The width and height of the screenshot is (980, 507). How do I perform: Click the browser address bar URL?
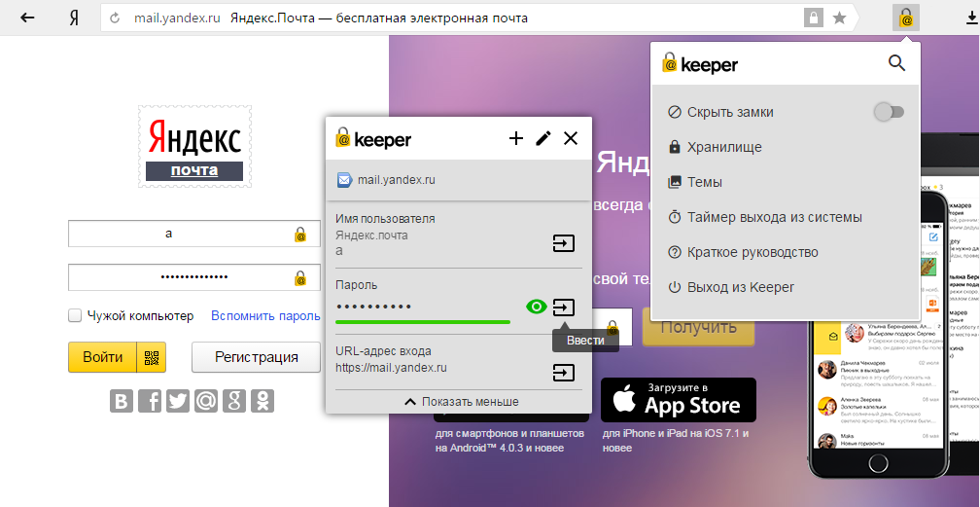click(177, 18)
